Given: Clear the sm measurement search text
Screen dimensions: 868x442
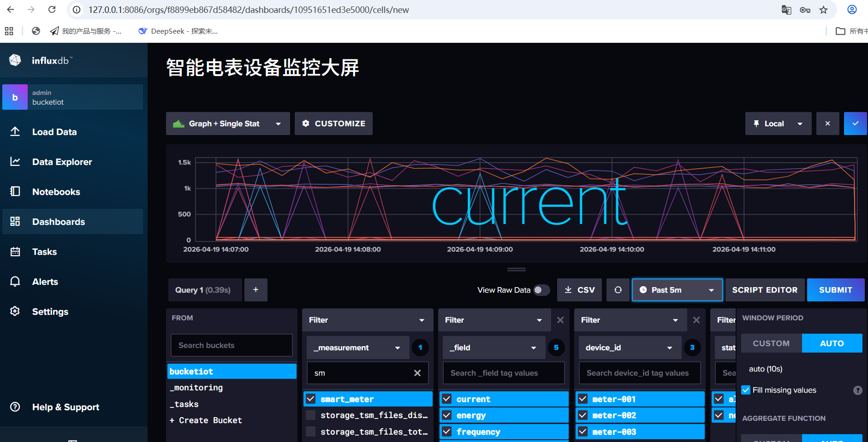Looking at the screenshot, I should pos(417,373).
